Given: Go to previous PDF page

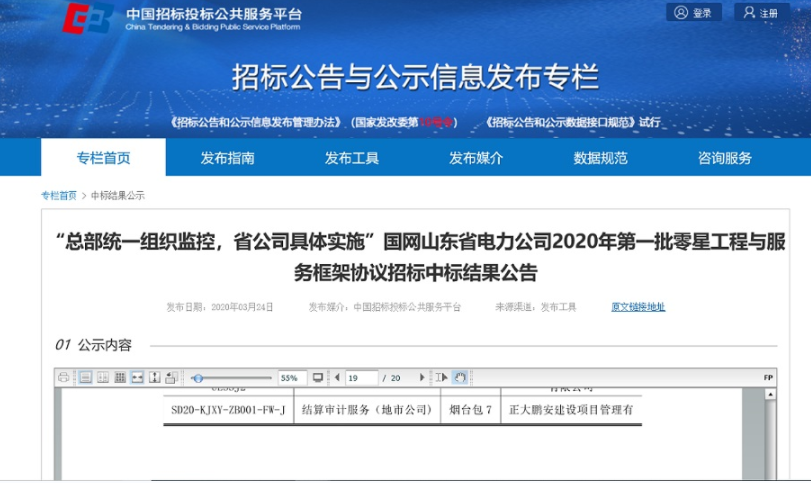Looking at the screenshot, I should click(x=338, y=378).
